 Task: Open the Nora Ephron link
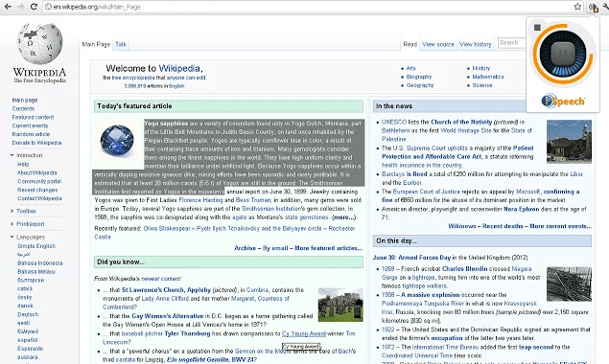[521, 209]
